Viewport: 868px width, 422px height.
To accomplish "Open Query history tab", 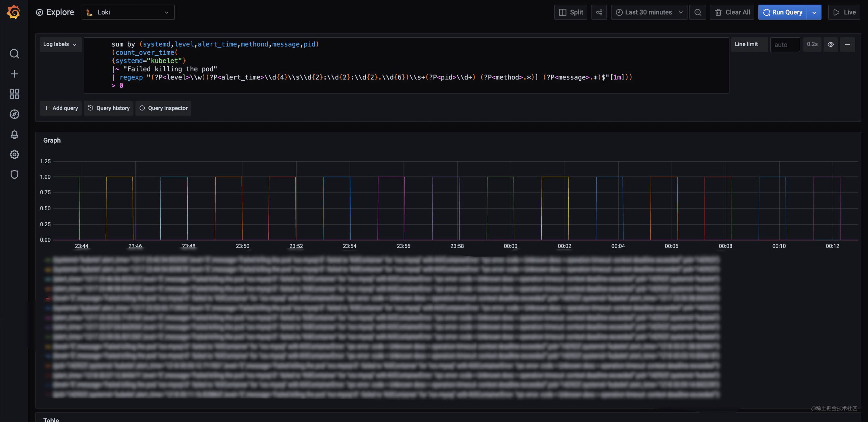I will 108,108.
